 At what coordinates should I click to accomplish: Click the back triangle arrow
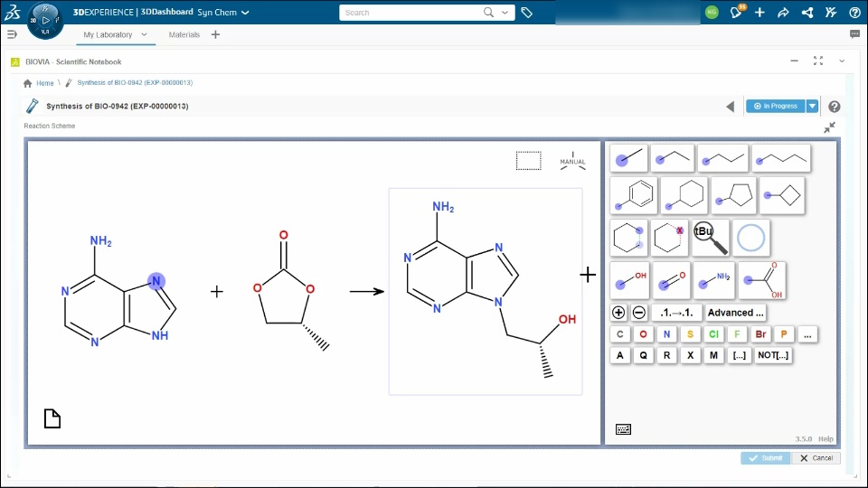coord(731,107)
